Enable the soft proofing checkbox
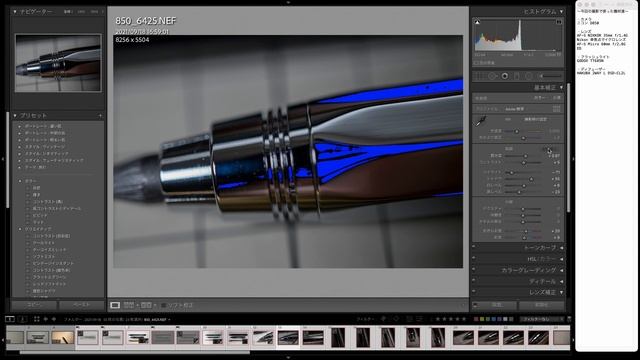This screenshot has height=360, width=640. 164,305
